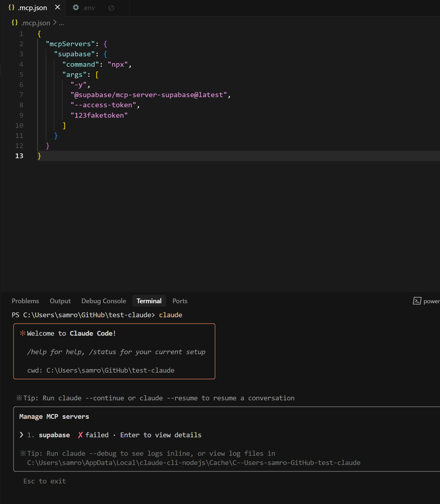
Task: Click the "supabase" key in editor
Action: pos(74,54)
